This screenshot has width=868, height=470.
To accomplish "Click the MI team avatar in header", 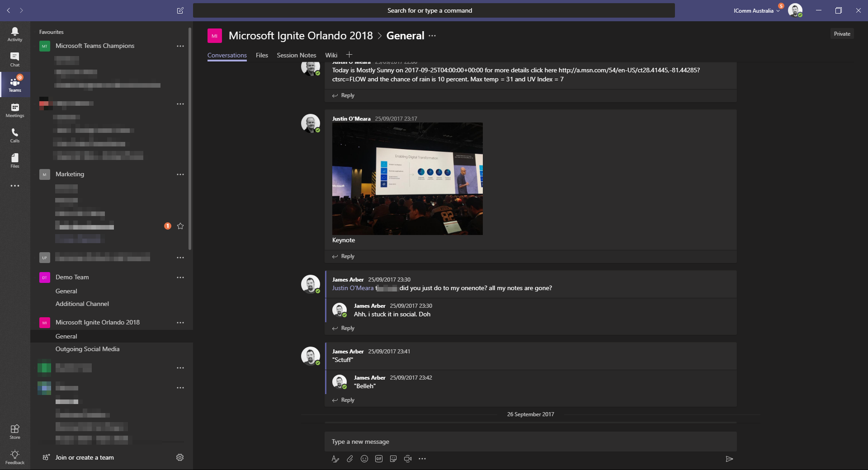I will (x=215, y=36).
